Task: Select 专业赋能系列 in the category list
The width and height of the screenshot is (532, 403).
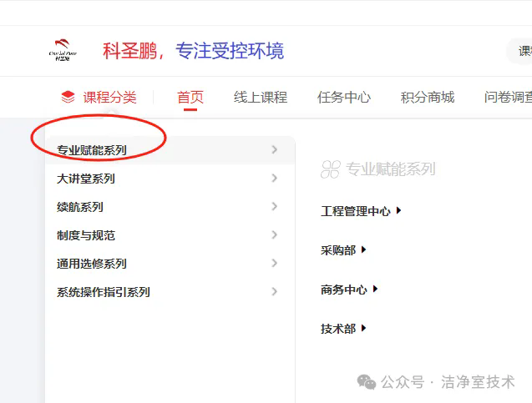Action: click(x=92, y=150)
